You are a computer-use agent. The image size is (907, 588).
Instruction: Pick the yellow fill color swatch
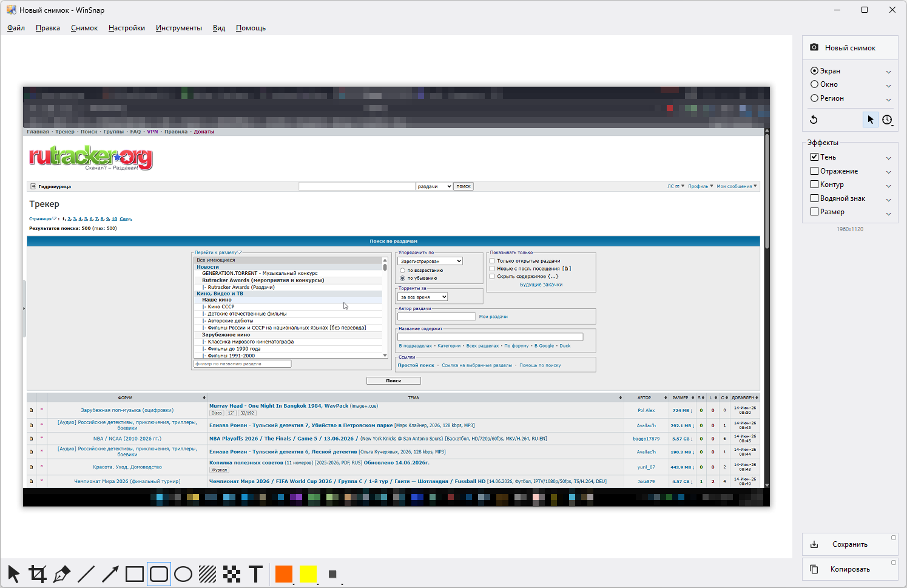308,574
